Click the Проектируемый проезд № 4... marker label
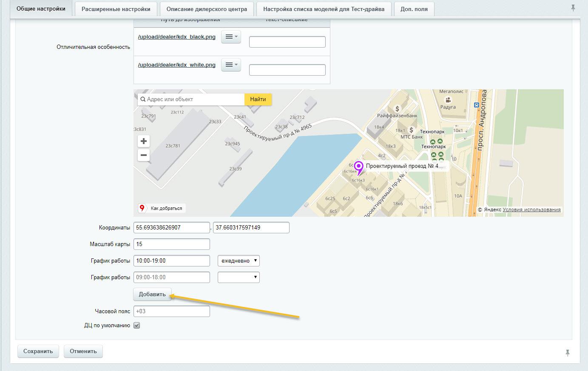 point(406,166)
